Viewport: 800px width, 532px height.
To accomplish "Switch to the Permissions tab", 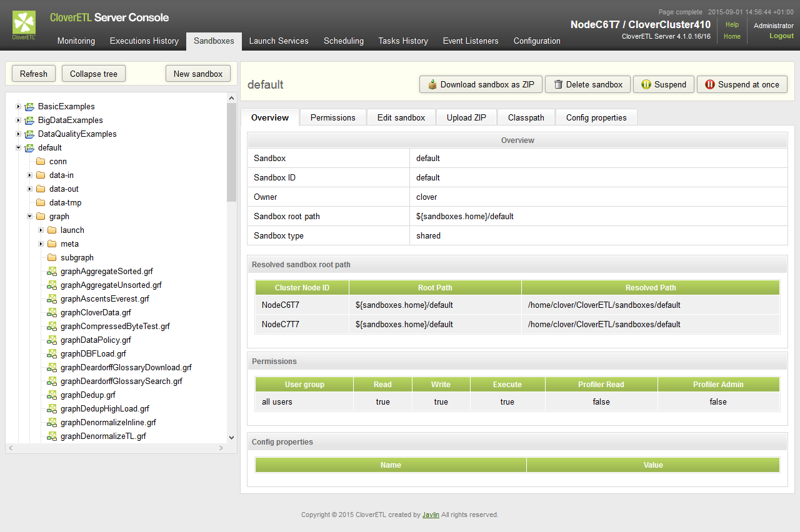I will tap(332, 117).
